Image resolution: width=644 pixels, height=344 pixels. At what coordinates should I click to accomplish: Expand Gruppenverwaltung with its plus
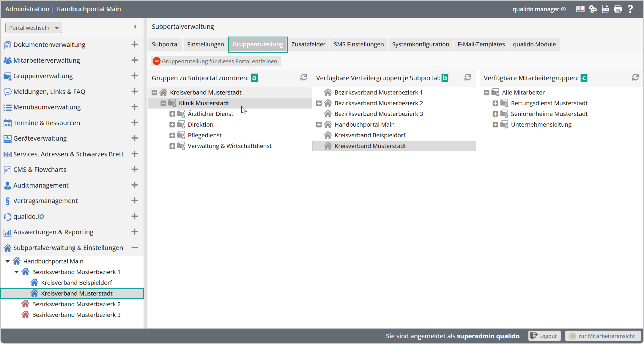(x=135, y=76)
